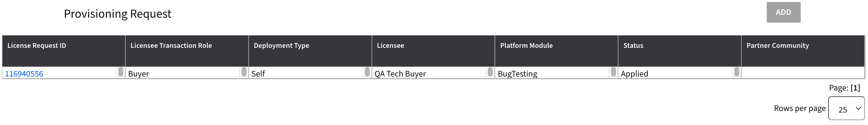
Task: Click the Platform Module column header
Action: pos(526,46)
